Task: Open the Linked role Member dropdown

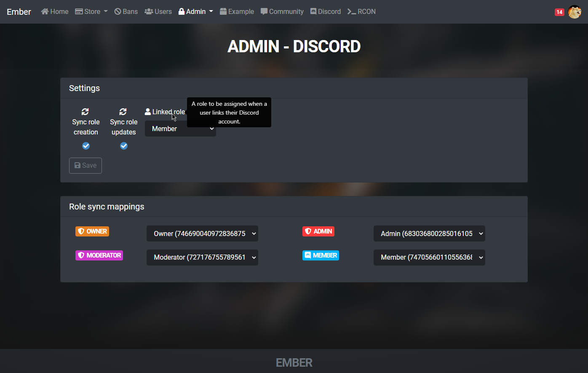Action: point(180,129)
